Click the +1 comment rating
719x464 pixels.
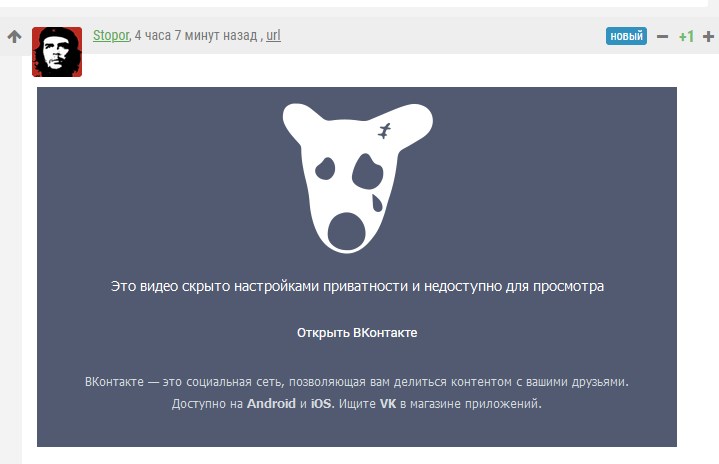coord(686,36)
